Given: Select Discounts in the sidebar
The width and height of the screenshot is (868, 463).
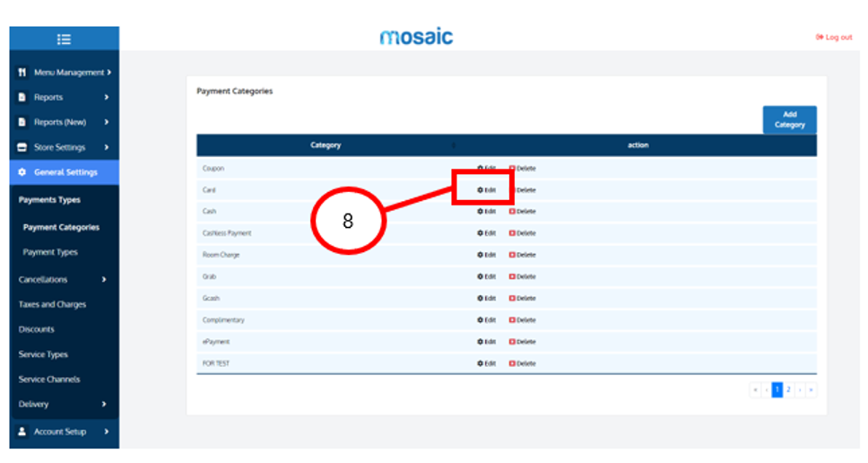Looking at the screenshot, I should click(x=37, y=329).
